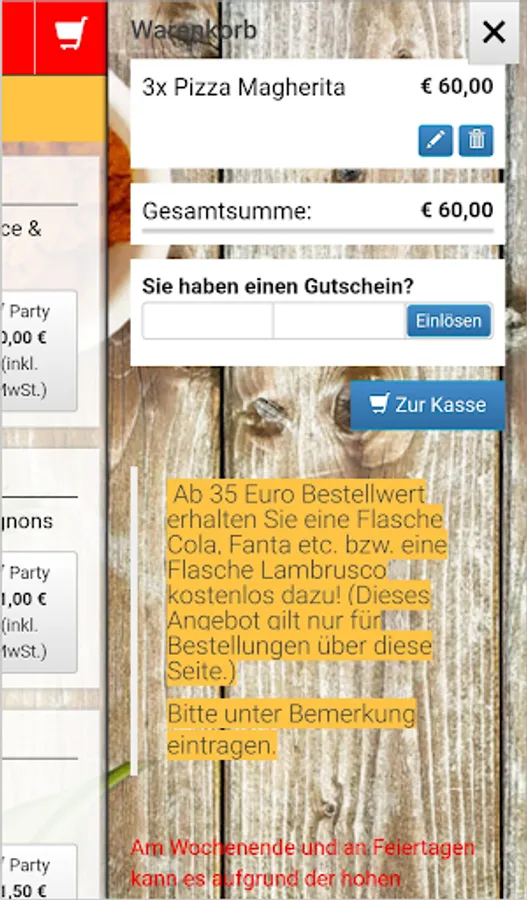Click the 3x Pizza Magherita item name
Image resolution: width=527 pixels, height=900 pixels.
(x=244, y=88)
